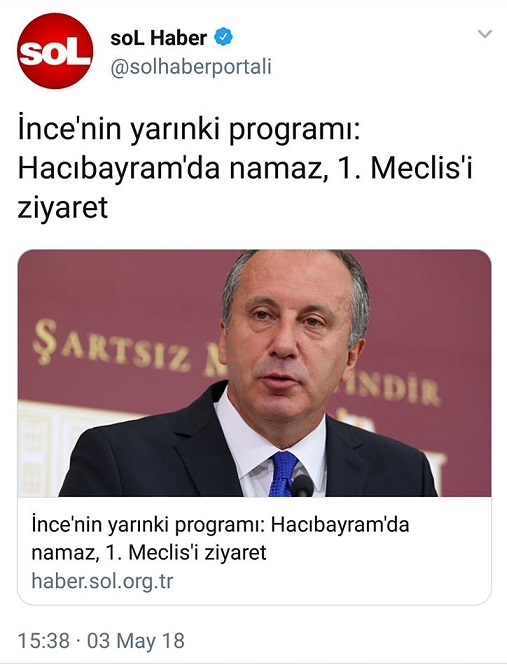Screen dimensions: 507x665
Task: Click the "03 May 18" tweet date
Action: [x=136, y=640]
